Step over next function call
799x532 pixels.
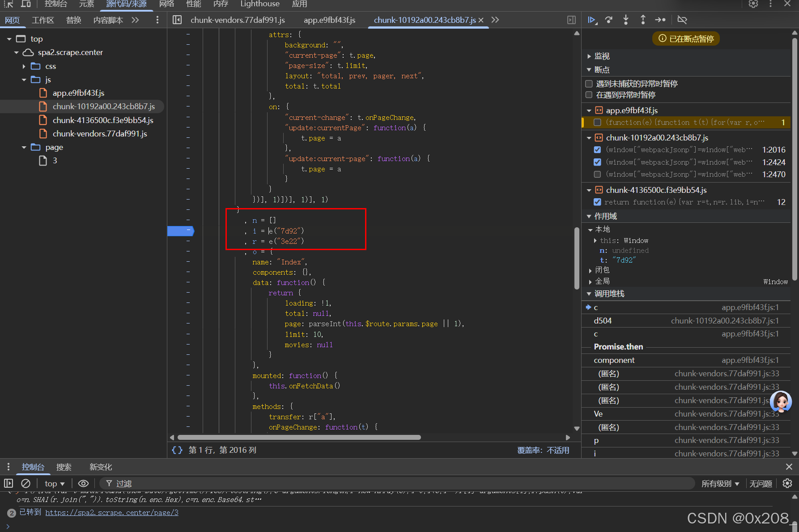609,20
